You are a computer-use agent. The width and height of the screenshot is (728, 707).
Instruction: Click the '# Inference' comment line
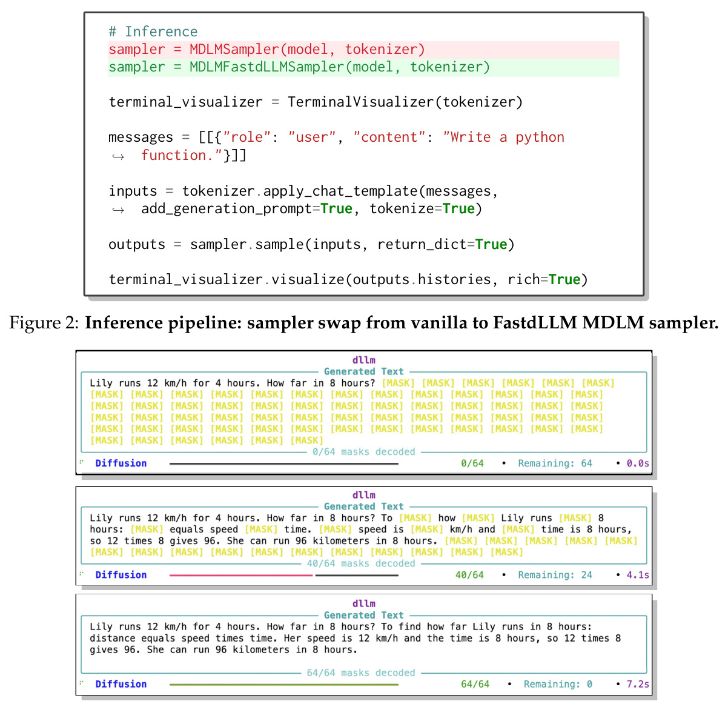coord(153,32)
